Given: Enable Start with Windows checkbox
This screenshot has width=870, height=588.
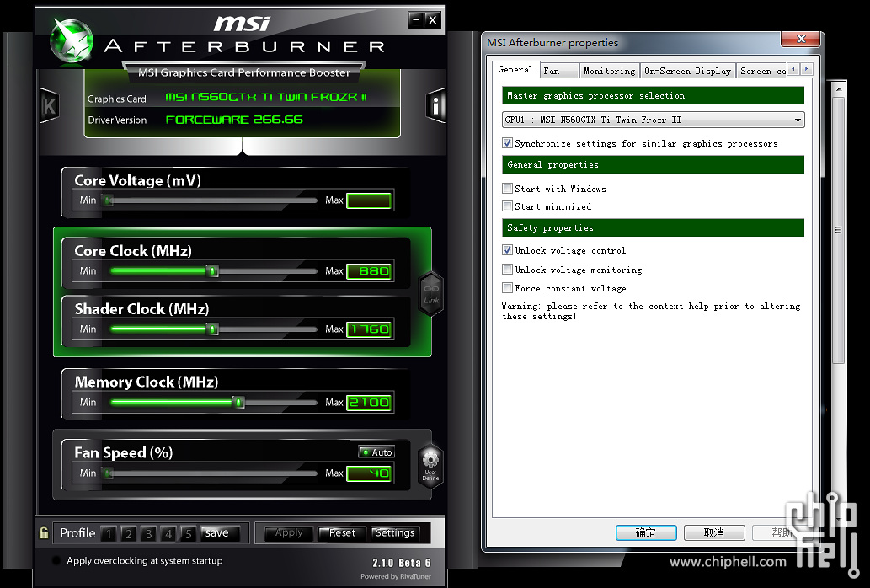Looking at the screenshot, I should [507, 189].
